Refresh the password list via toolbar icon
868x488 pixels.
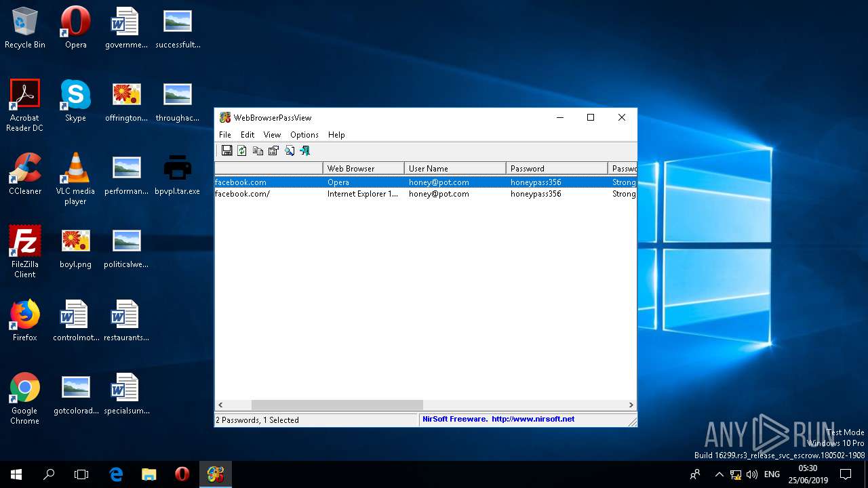[x=242, y=150]
